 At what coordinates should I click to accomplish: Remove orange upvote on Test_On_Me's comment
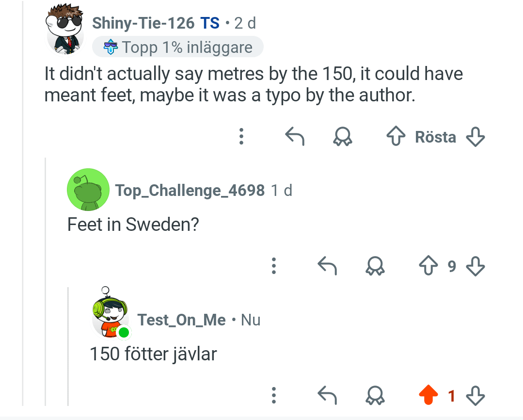(428, 395)
